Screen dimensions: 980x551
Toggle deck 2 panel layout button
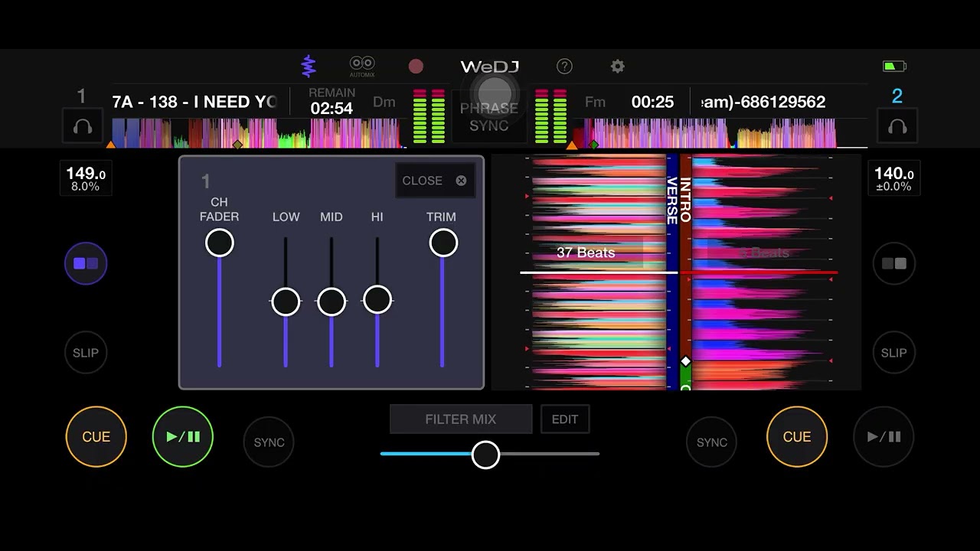(894, 263)
